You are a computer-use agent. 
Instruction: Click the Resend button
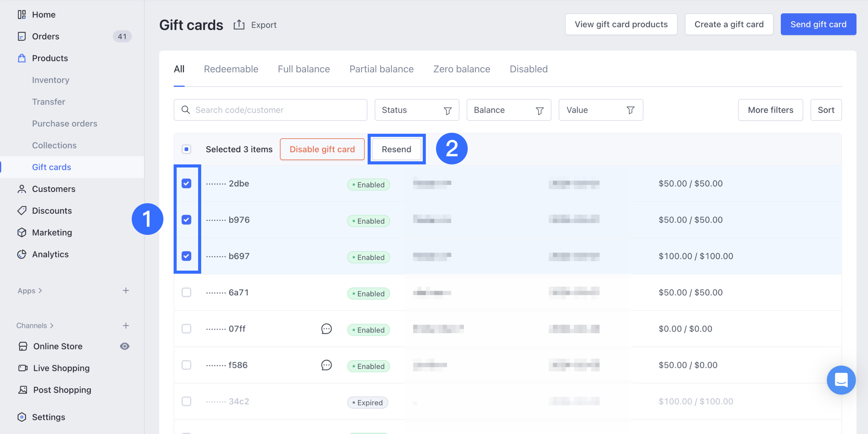[x=396, y=149]
